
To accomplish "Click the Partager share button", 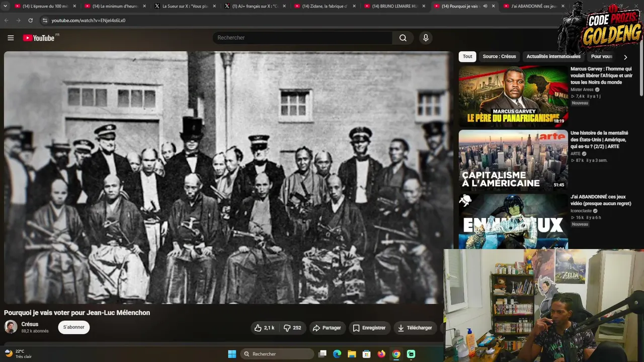I will pos(327,328).
